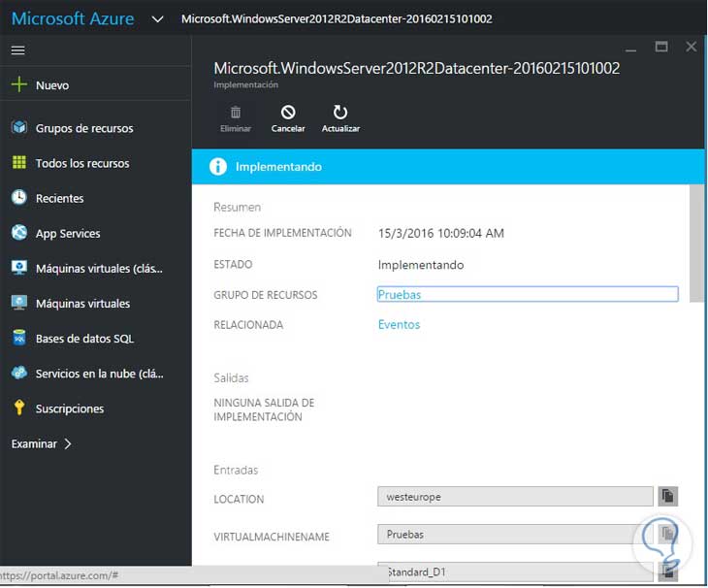Click the ESTADO value Implementando
This screenshot has height=588, width=708.
click(421, 265)
